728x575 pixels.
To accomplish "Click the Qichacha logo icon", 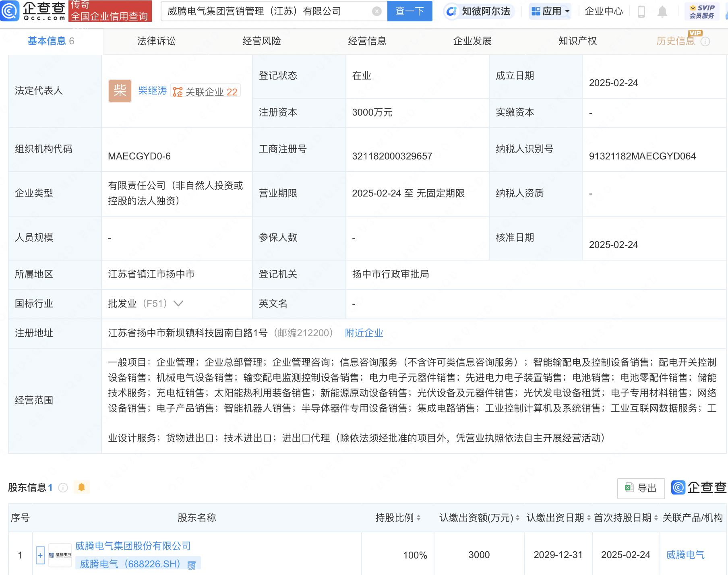I will click(10, 11).
